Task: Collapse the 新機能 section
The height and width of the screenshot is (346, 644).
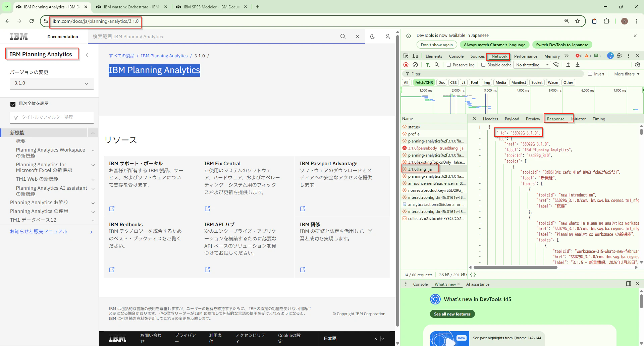Action: tap(93, 133)
